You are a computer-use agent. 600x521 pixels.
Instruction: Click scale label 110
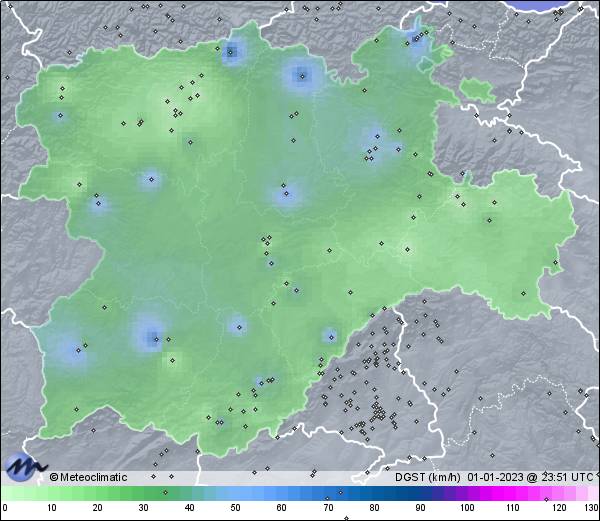click(513, 508)
